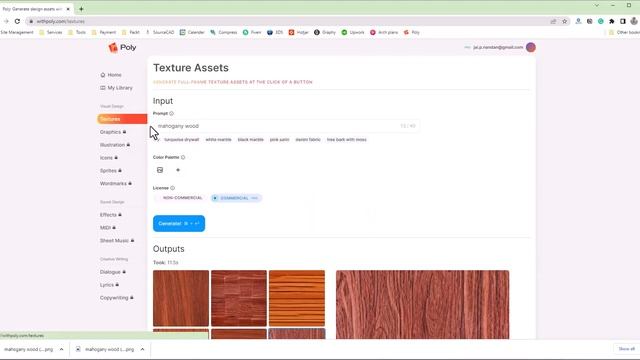Click the large mahogany texture preview

click(422, 304)
